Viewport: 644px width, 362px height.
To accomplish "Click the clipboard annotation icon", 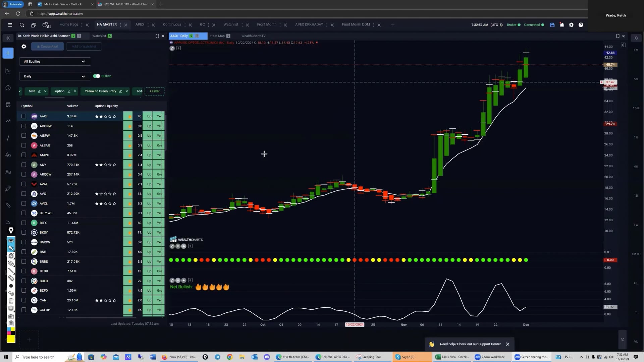I will coord(11,323).
